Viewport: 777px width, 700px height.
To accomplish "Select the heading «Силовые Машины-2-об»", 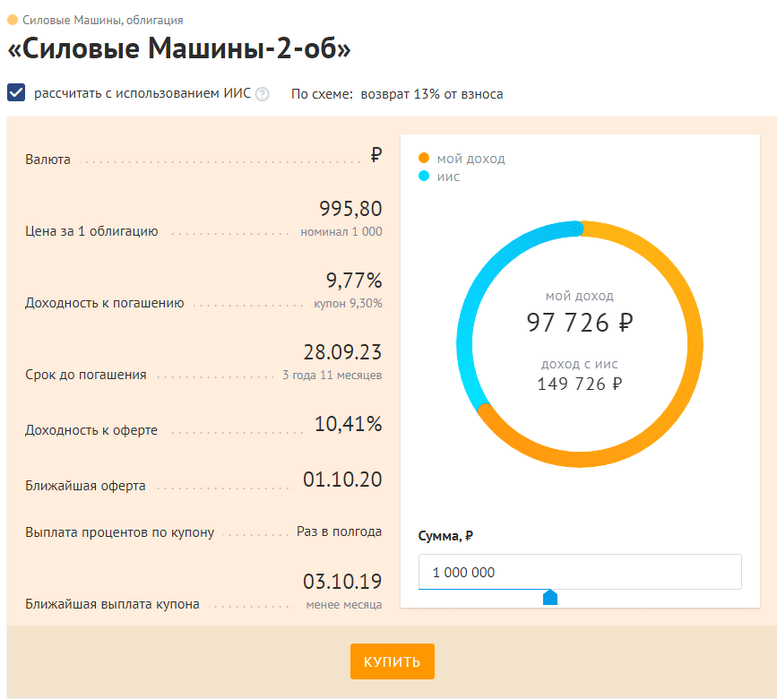I will click(x=179, y=48).
